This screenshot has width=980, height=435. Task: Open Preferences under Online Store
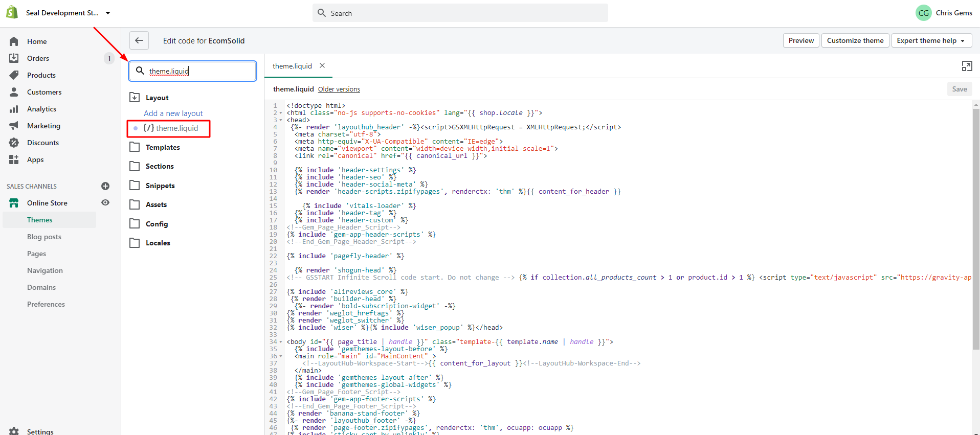point(46,304)
